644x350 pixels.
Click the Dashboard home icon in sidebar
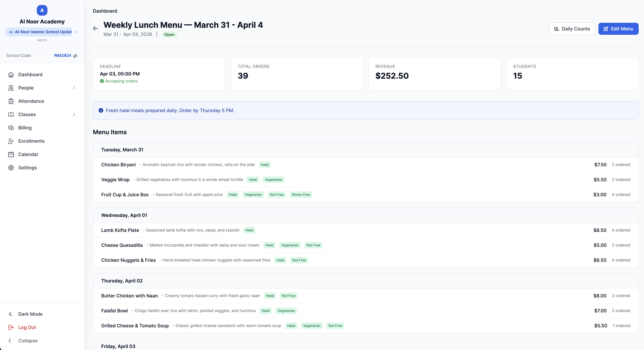tap(11, 75)
